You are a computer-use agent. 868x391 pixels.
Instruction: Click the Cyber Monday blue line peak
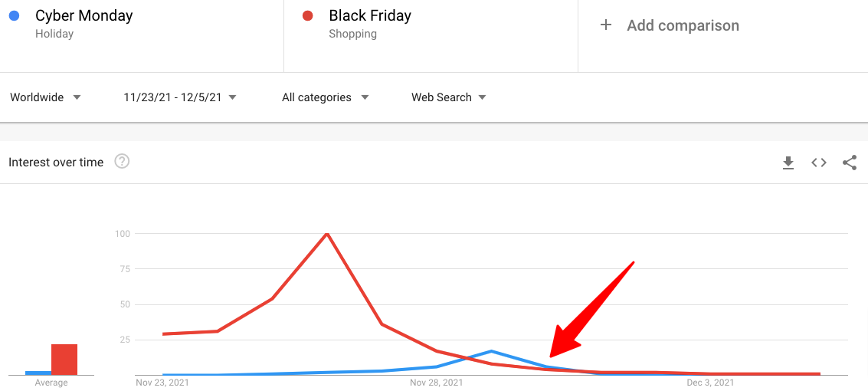491,351
